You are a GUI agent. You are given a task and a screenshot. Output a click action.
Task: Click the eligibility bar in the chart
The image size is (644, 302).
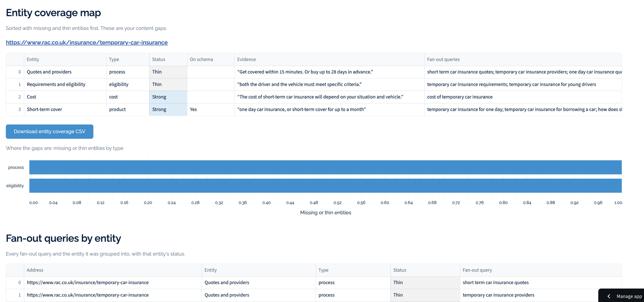(325, 186)
